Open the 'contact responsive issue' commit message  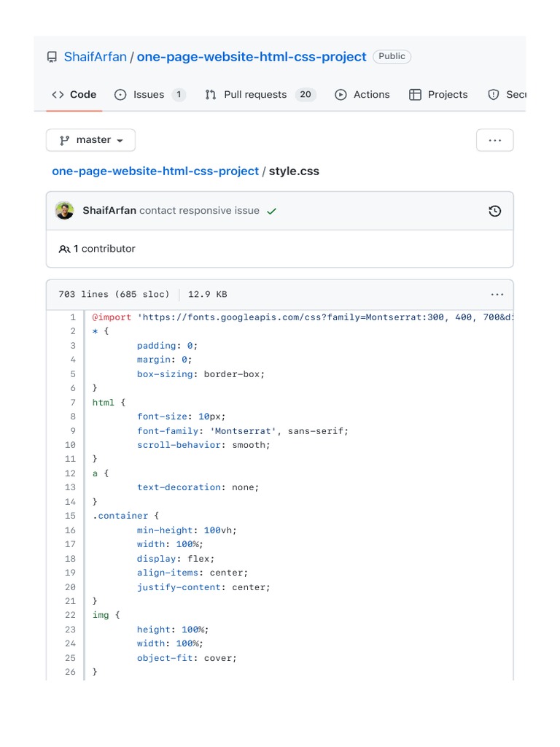click(199, 211)
